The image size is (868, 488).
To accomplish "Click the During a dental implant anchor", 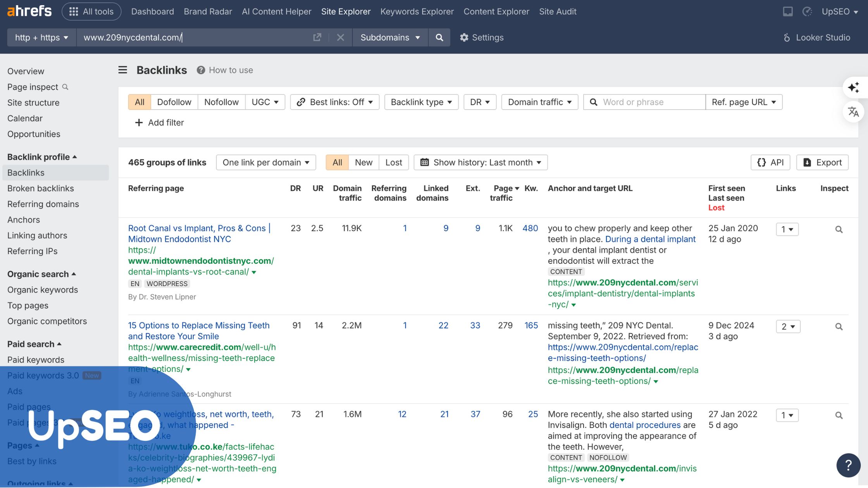I will pos(651,239).
